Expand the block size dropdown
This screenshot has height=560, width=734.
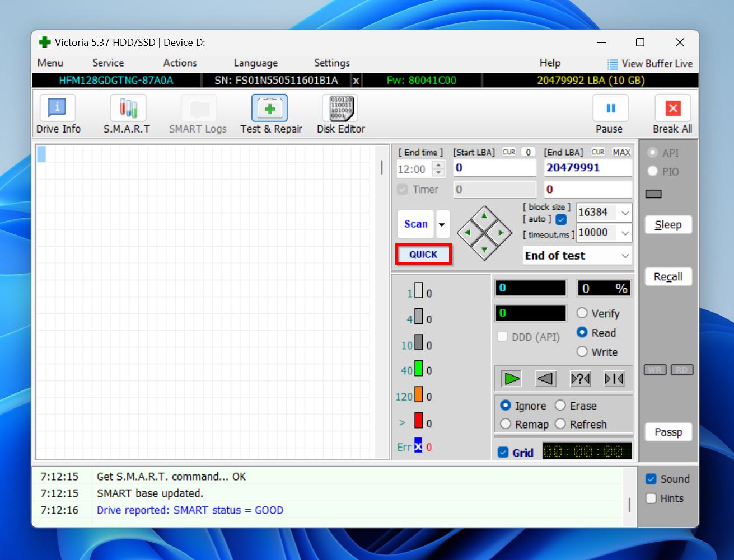tap(625, 213)
